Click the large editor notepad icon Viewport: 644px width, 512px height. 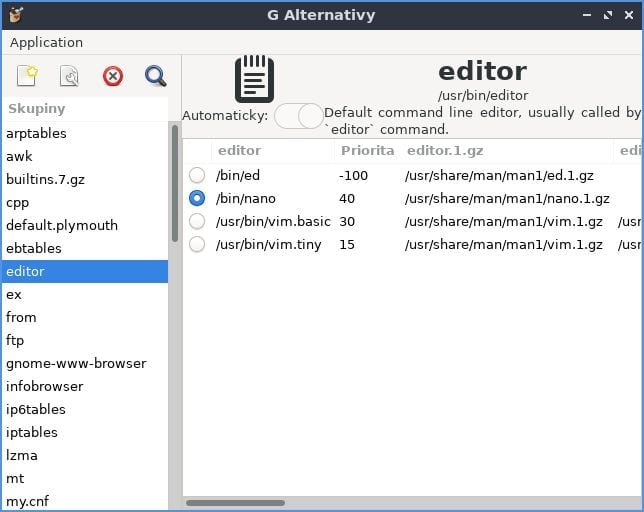coord(255,79)
